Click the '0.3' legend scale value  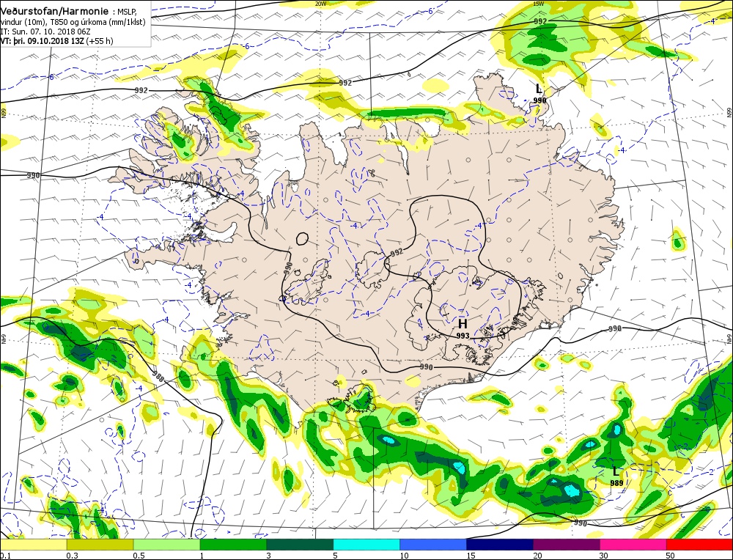click(x=72, y=556)
